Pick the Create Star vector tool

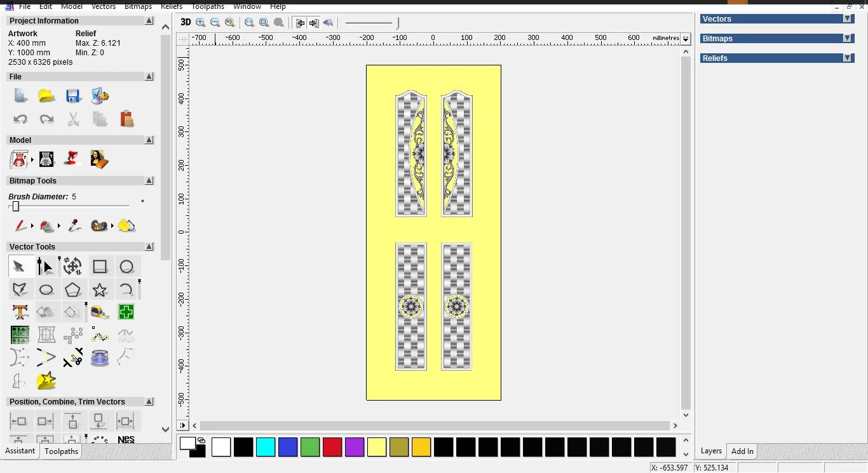tap(100, 290)
